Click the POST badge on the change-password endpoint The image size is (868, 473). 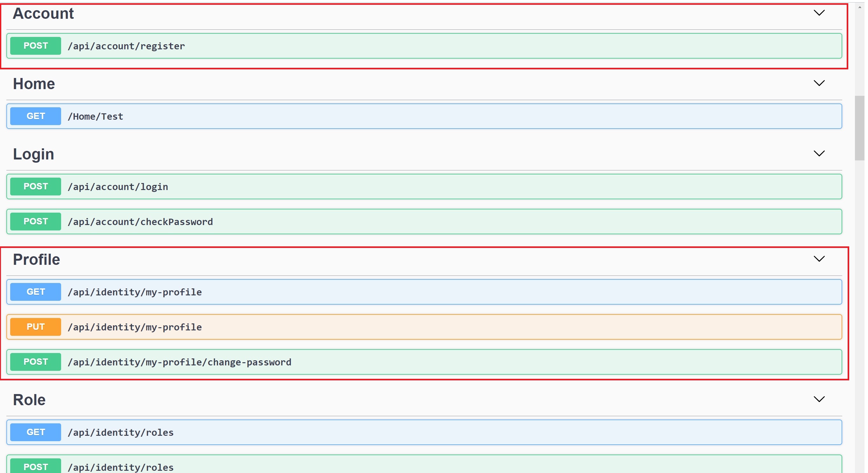[x=35, y=362]
